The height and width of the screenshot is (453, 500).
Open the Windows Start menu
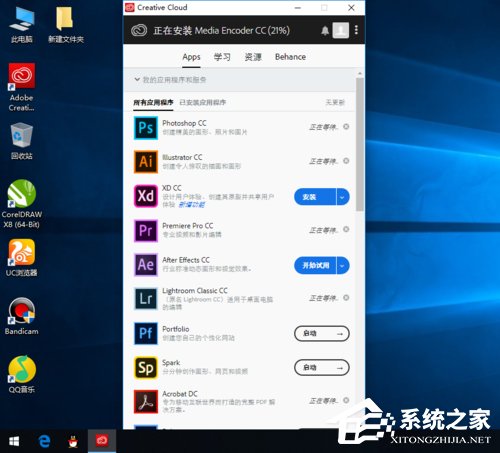click(14, 441)
